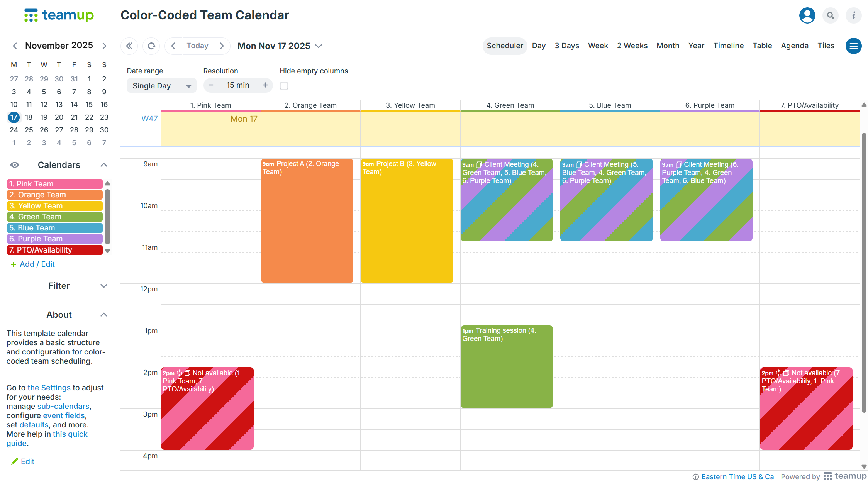Collapse the About section
Image resolution: width=868 pixels, height=483 pixels.
coord(103,314)
